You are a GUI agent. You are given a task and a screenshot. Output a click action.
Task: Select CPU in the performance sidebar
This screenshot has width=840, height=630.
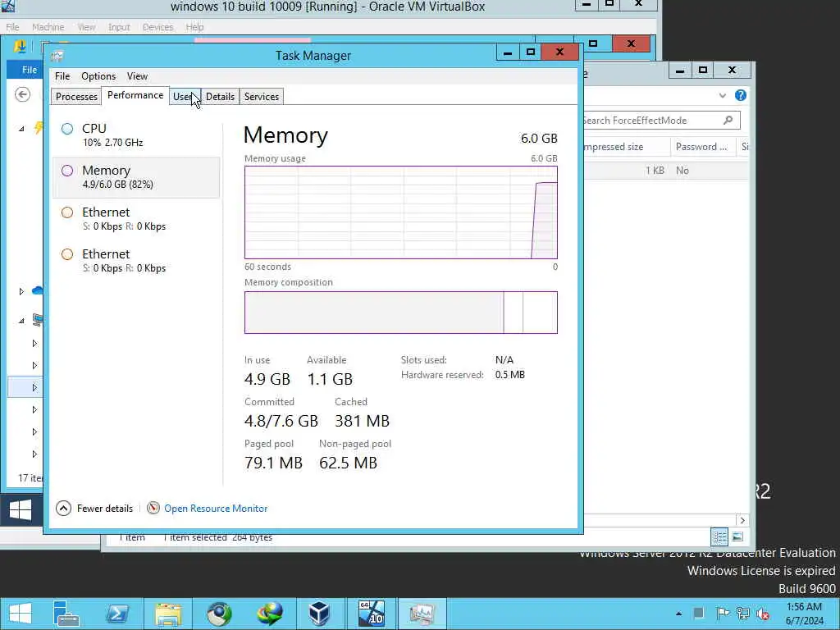click(x=136, y=135)
